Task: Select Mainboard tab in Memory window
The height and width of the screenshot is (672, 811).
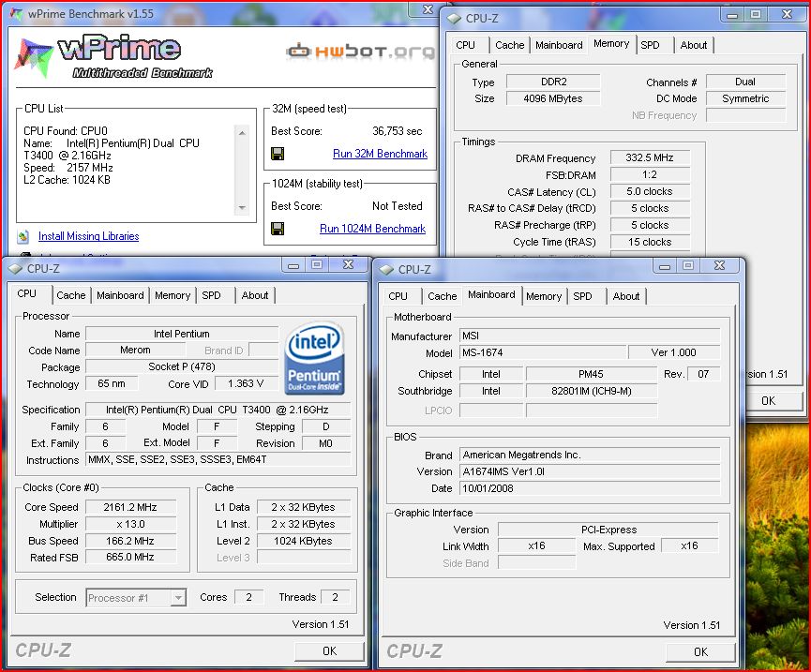Action: (559, 46)
